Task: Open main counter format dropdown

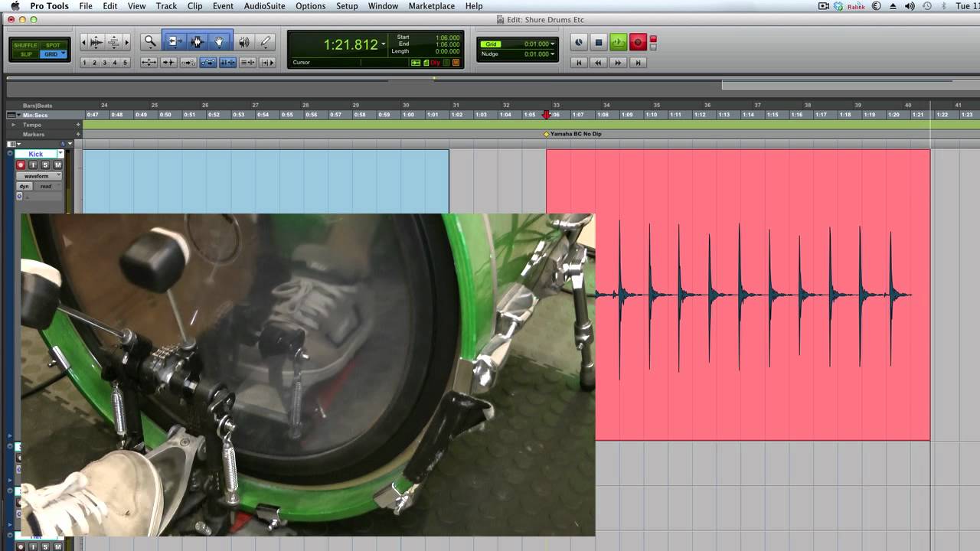Action: tap(384, 44)
